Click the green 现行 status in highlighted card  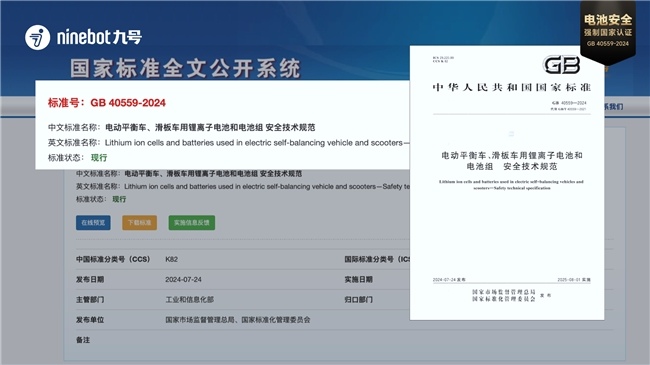pyautogui.click(x=99, y=158)
